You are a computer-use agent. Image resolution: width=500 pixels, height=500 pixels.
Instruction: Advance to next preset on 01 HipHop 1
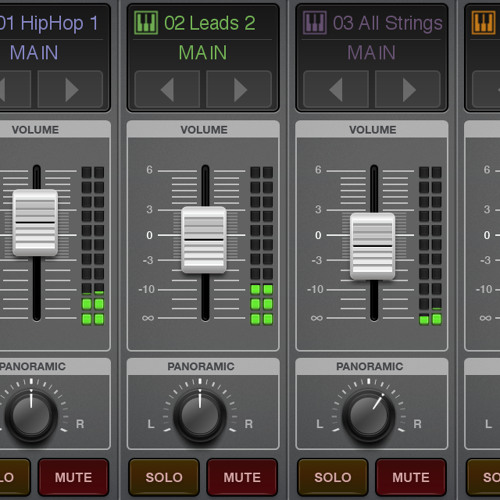[71, 89]
